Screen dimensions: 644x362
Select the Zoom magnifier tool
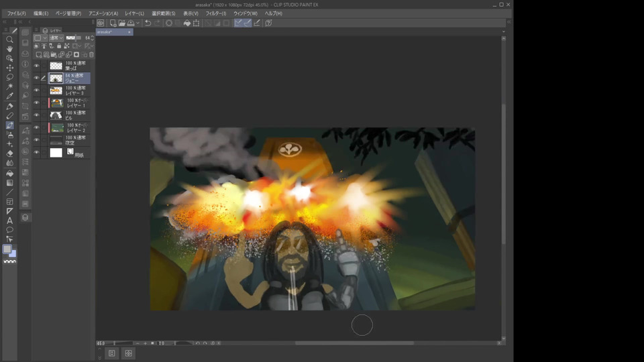pos(9,40)
